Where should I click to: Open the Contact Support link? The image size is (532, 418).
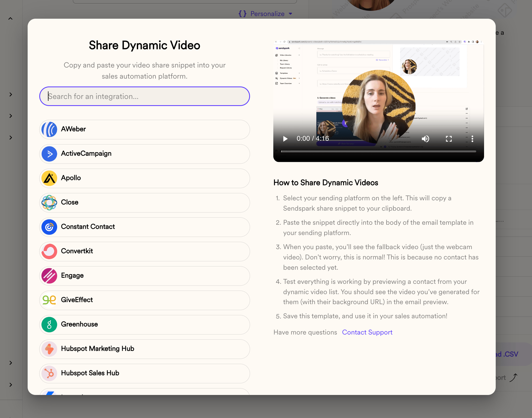click(367, 332)
